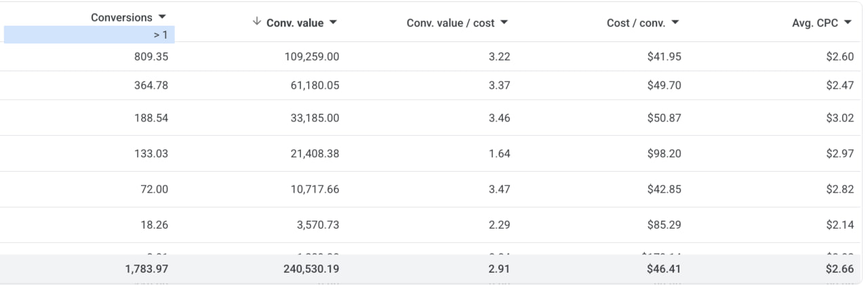868x285 pixels.
Task: Select the $2.47 average CPC cell
Action: 840,85
